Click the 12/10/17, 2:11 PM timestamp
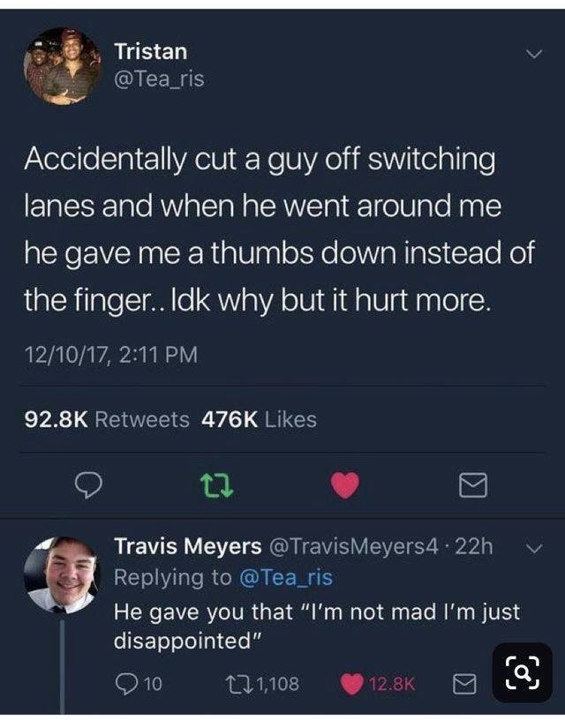 (111, 355)
